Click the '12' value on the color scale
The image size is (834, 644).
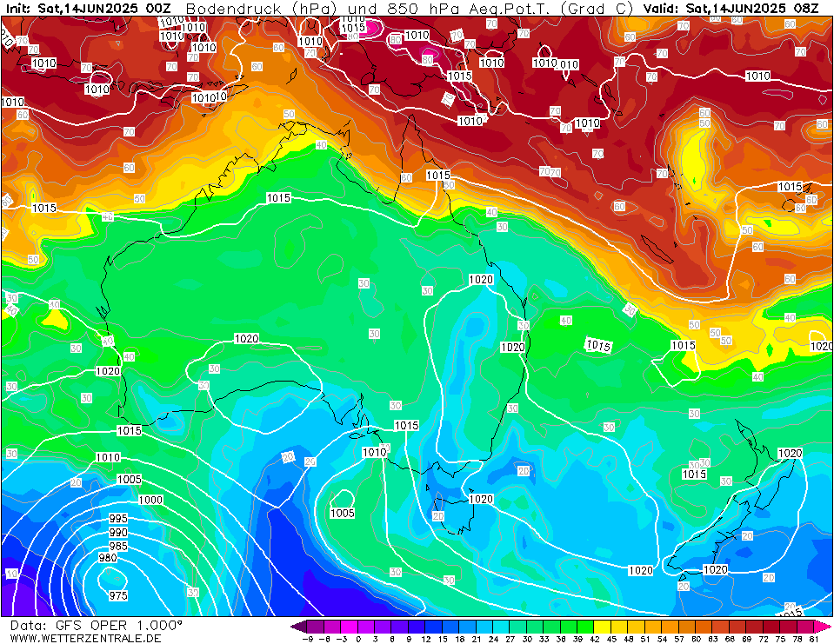[x=425, y=639]
